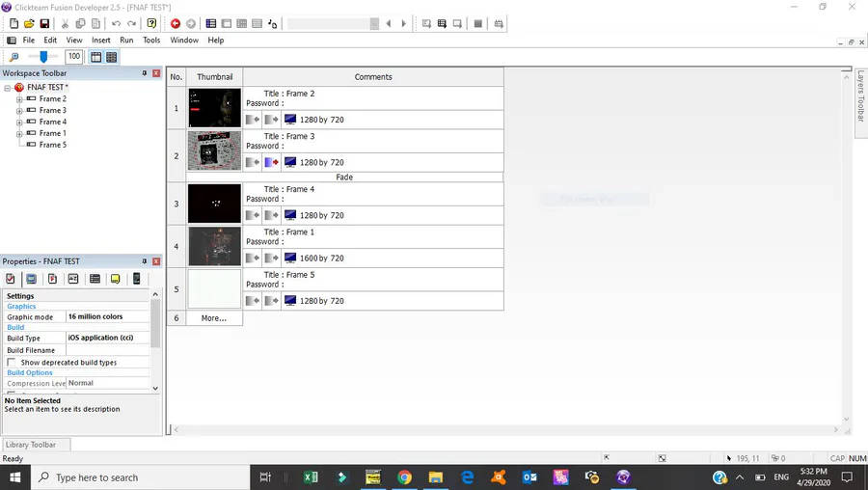The image size is (868, 490).
Task: Open the Event Editor toolbar icon
Action: [242, 23]
